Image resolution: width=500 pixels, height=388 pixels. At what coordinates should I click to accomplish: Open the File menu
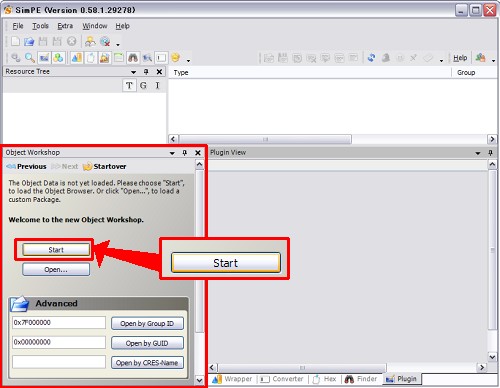(x=18, y=26)
